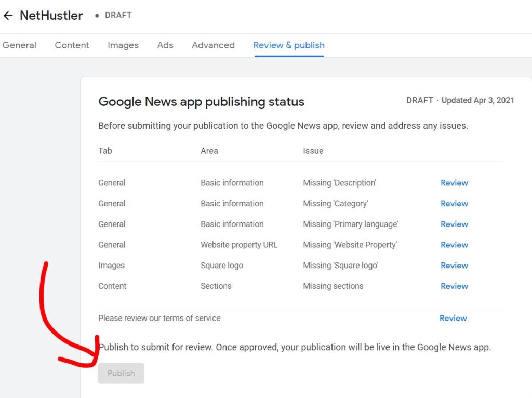Open the General tab
532x398 pixels.
point(19,45)
